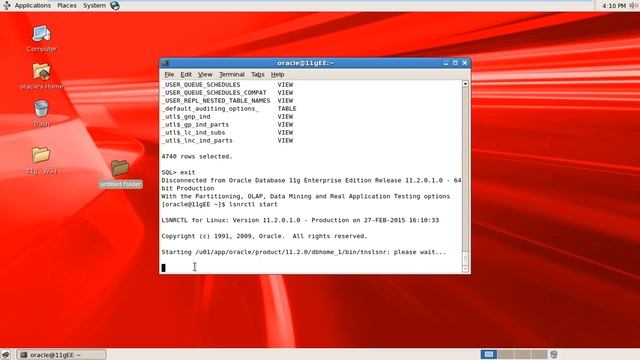Open the Applications menu

[x=33, y=6]
